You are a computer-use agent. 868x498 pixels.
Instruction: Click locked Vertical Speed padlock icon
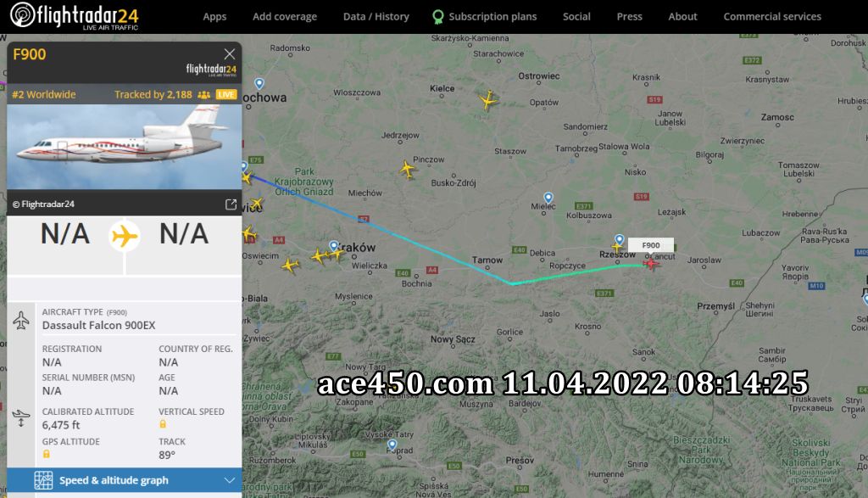pos(163,424)
